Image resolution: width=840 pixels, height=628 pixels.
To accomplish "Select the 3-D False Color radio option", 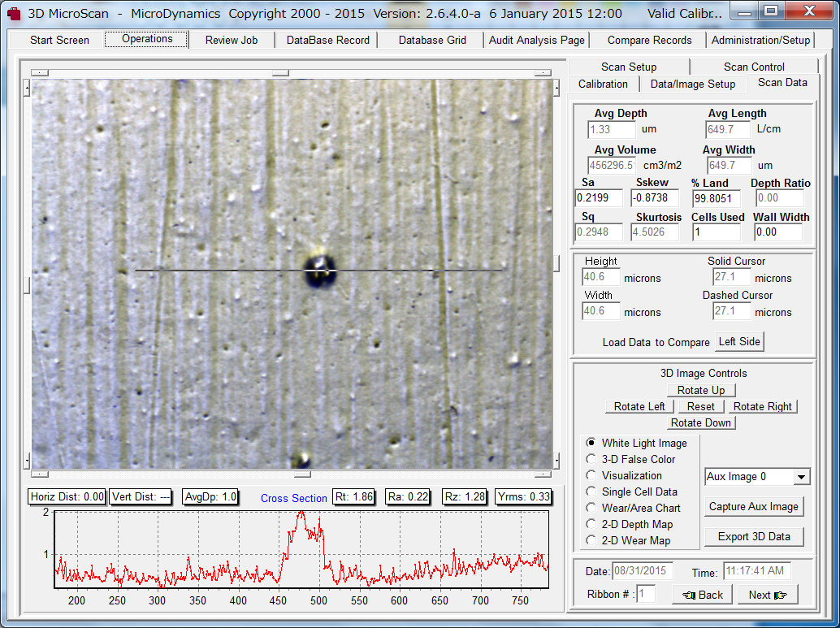I will [591, 459].
